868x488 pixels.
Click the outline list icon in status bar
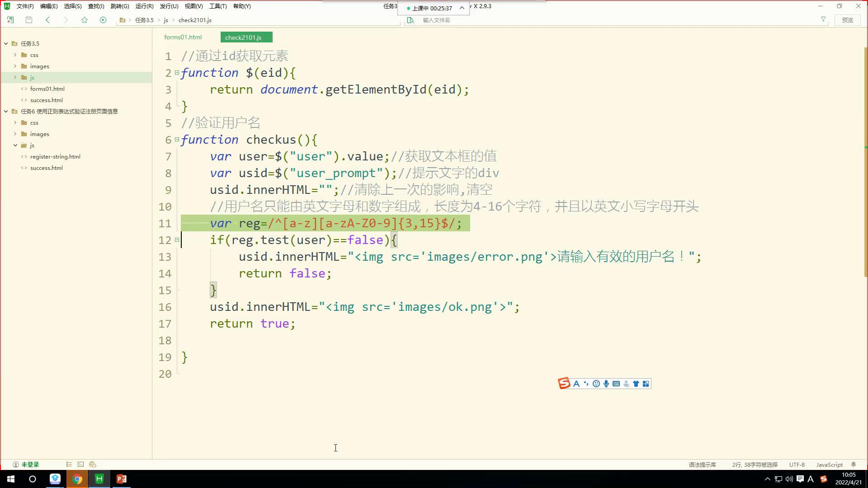point(69,465)
